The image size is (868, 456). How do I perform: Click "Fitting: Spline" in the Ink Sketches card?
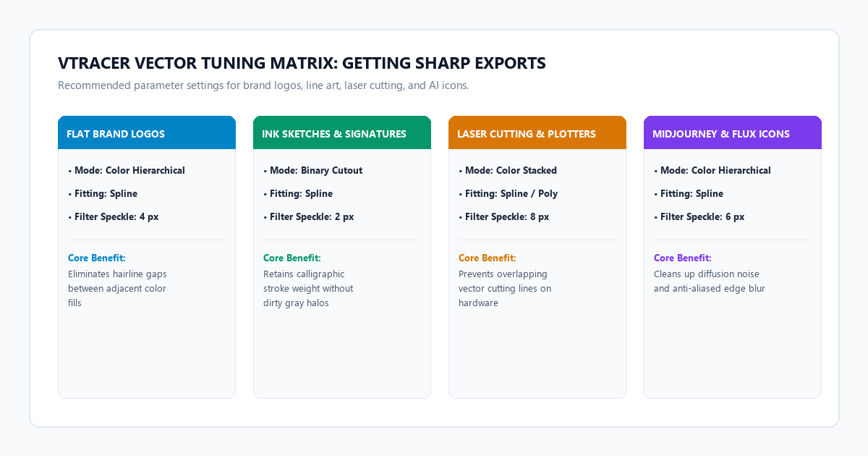tap(298, 194)
